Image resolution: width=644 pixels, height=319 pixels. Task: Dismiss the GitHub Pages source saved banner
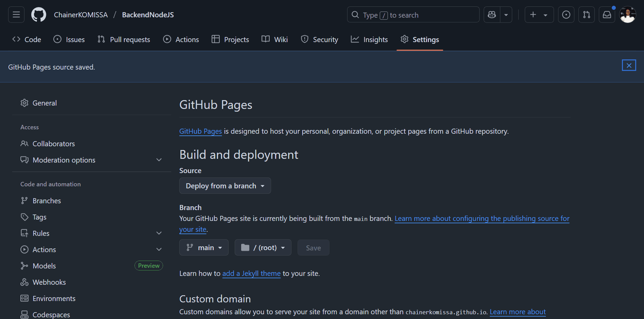coord(629,65)
